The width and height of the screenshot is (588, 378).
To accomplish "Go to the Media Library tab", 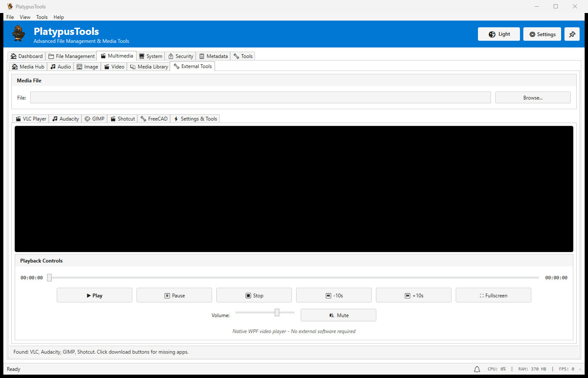I will [x=149, y=67].
